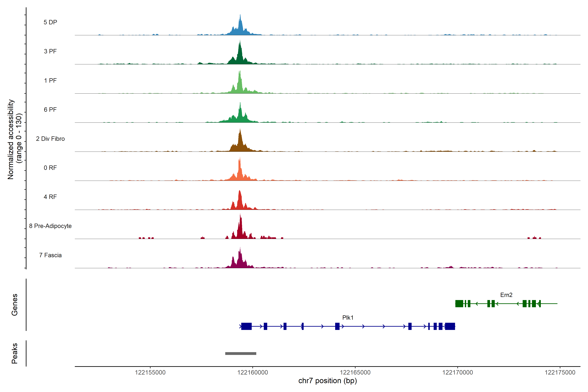
Task: Click the gray peak bar
Action: click(x=240, y=353)
